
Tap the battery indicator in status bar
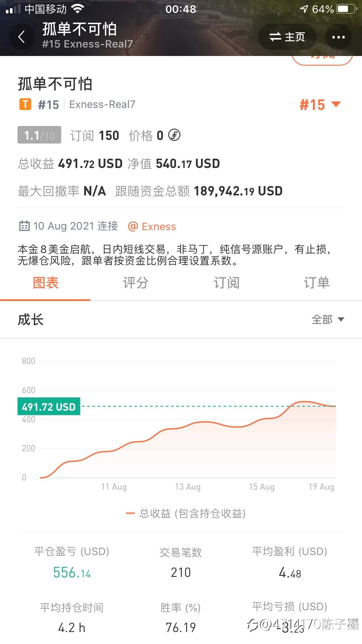coord(346,9)
